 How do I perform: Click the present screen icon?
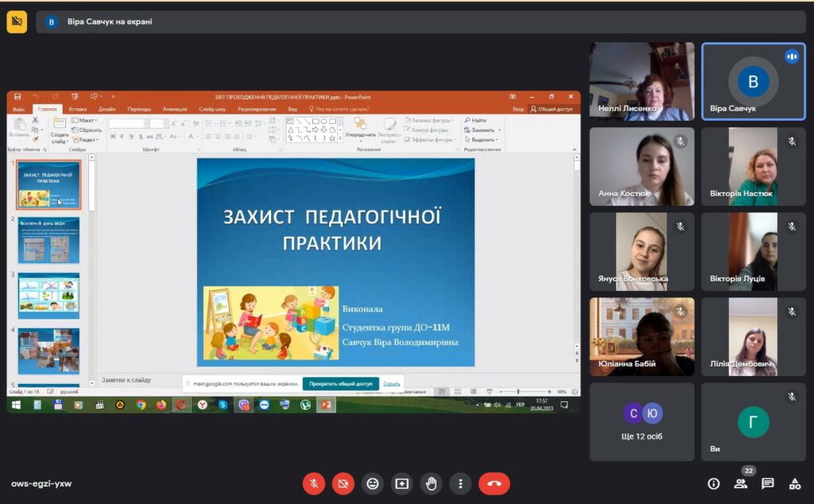pos(401,484)
